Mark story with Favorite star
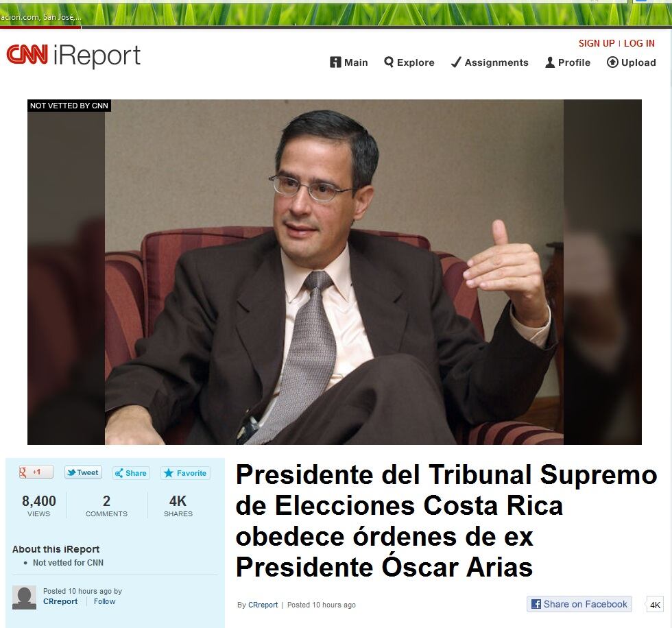672x628 pixels. [185, 473]
